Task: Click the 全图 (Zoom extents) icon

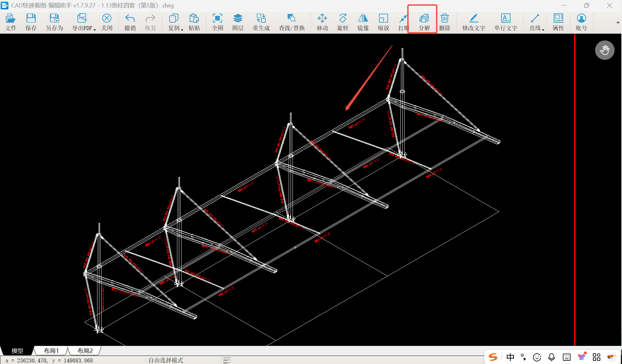Action: pos(217,19)
